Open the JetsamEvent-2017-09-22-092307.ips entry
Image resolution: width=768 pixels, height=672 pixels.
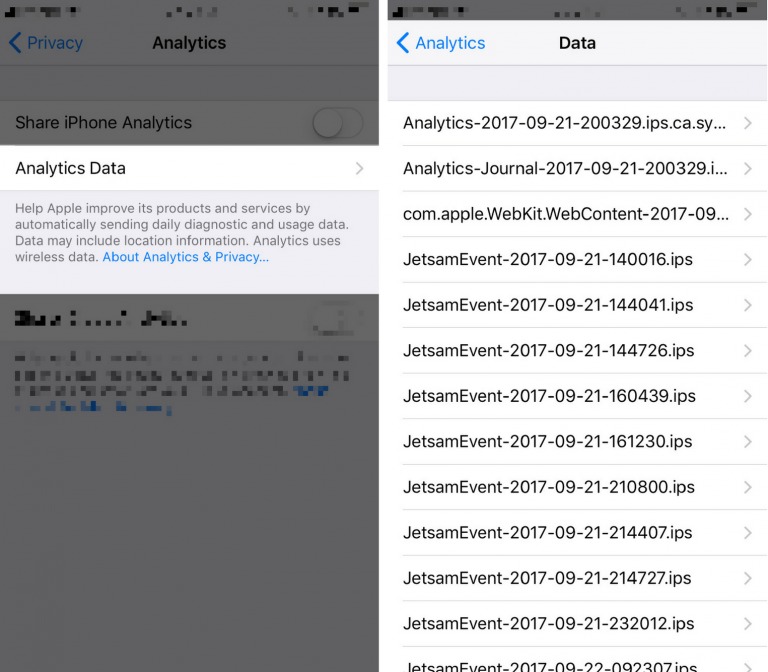[550, 665]
